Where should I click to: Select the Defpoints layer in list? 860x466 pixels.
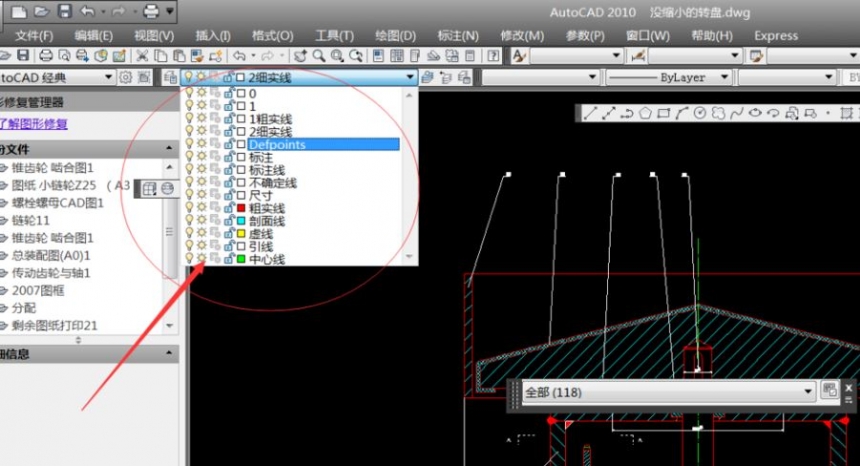pos(277,145)
